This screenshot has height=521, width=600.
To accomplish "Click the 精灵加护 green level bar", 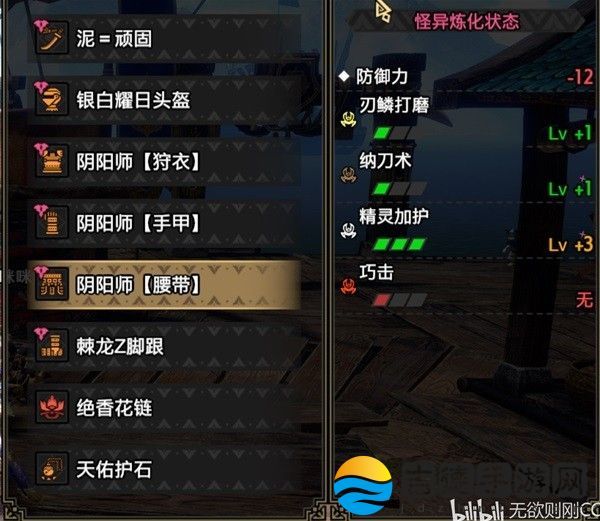I will (x=399, y=244).
